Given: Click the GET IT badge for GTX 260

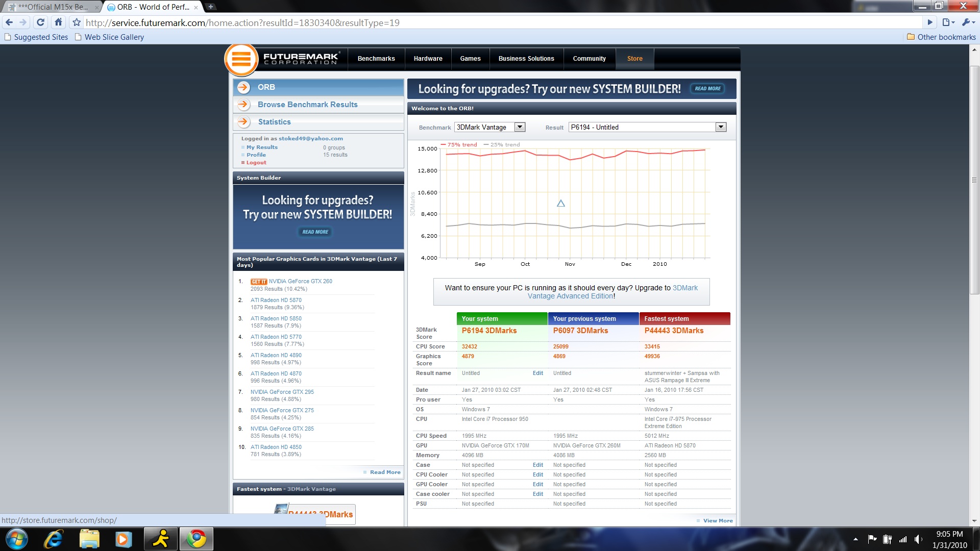Looking at the screenshot, I should point(259,282).
